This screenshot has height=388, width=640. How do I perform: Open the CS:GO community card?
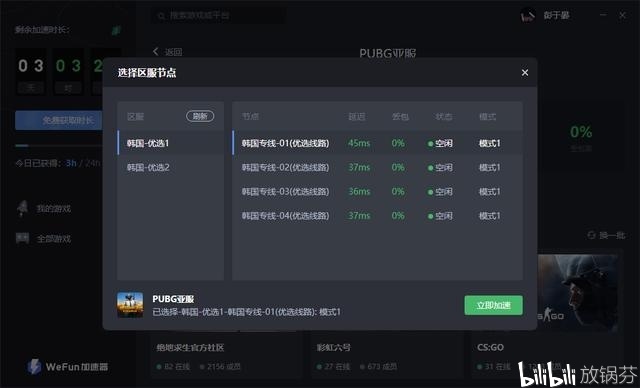click(x=547, y=355)
